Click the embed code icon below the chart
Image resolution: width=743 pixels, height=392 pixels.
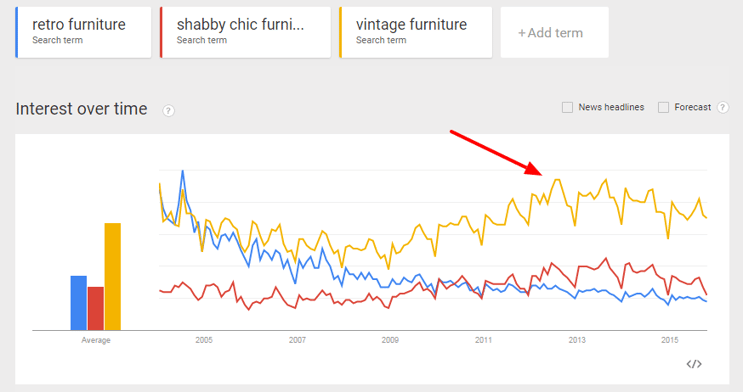click(694, 364)
